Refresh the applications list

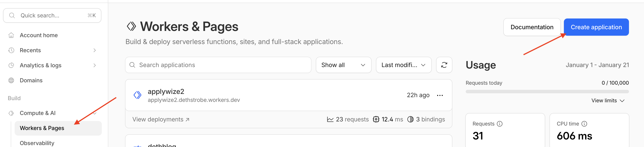(x=444, y=65)
